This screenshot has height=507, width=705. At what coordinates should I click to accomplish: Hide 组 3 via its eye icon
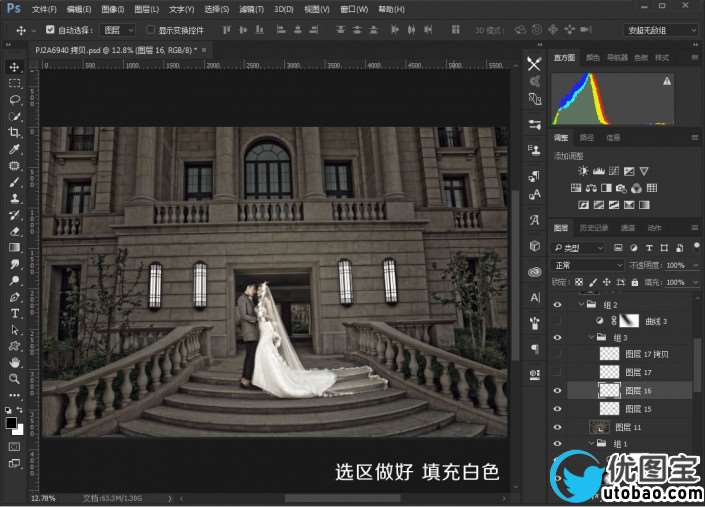pos(558,338)
